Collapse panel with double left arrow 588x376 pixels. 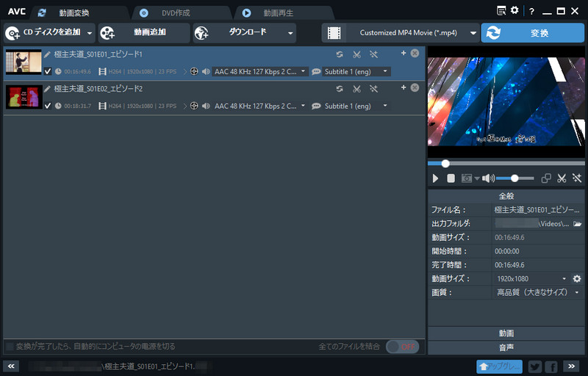tap(11, 366)
